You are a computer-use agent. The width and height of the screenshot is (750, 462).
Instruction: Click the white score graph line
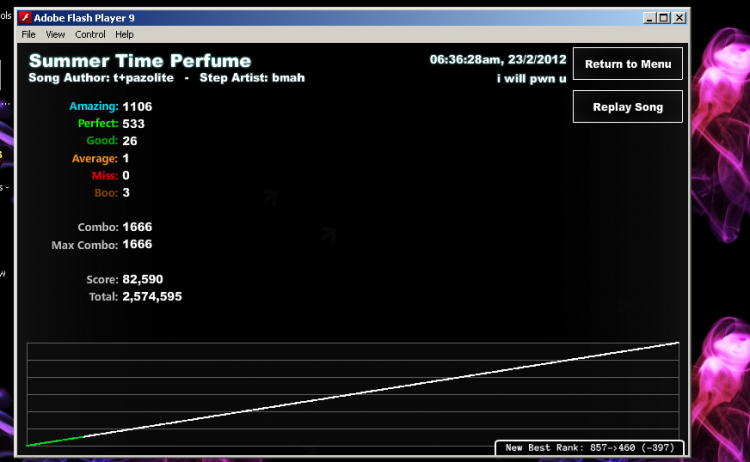coord(381,389)
